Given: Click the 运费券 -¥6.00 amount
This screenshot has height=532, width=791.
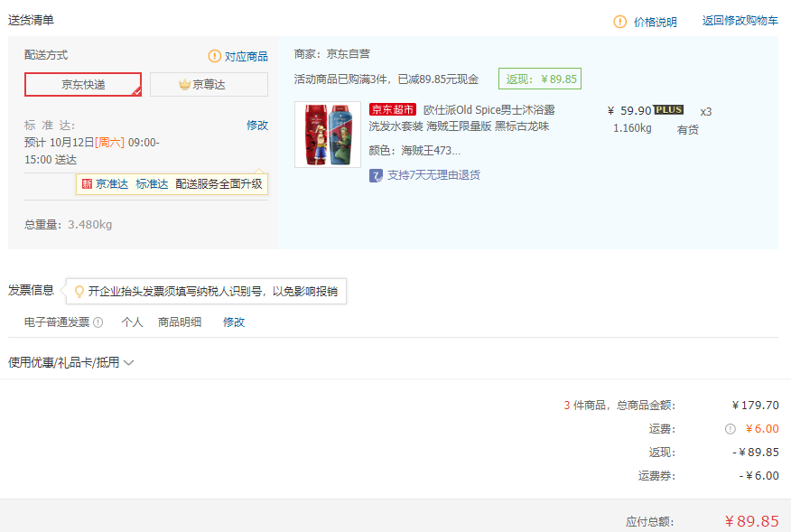Looking at the screenshot, I should point(758,475).
